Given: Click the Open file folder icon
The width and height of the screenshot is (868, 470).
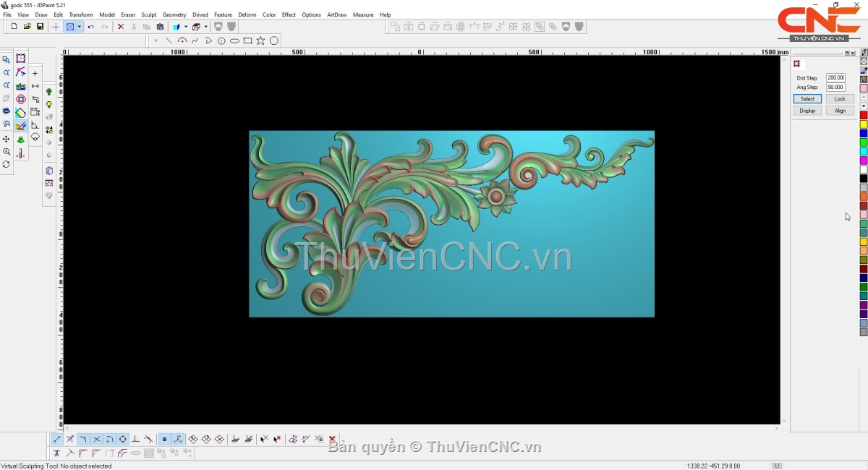Looking at the screenshot, I should click(x=27, y=27).
